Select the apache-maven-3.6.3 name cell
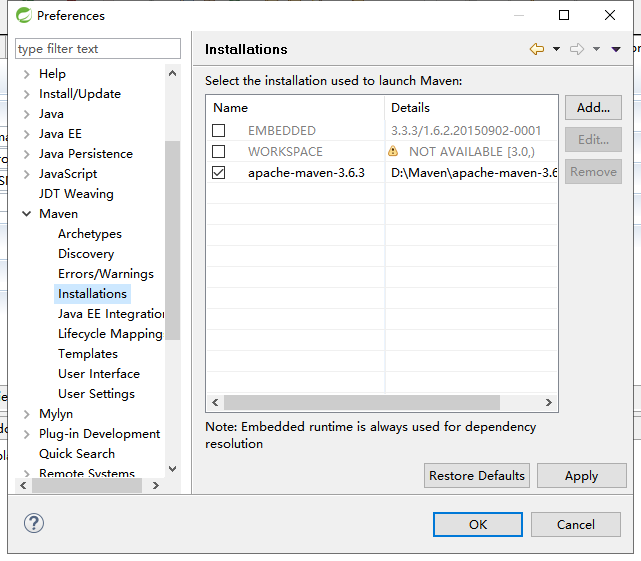Screen dimensions: 641x561 click(306, 173)
